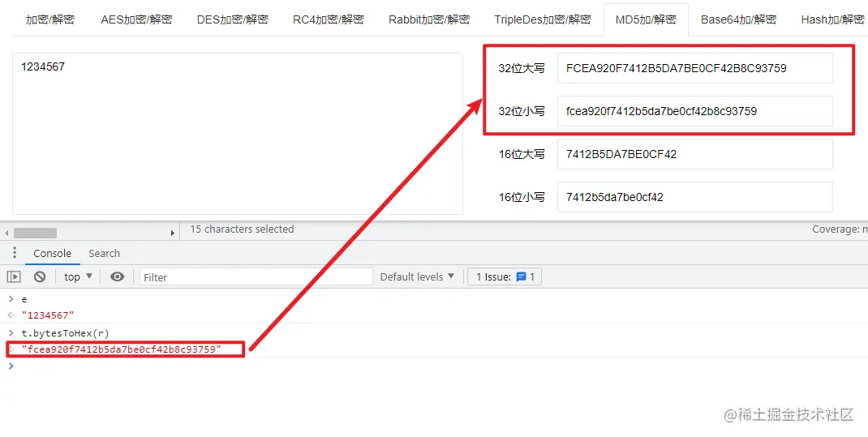
Task: Click the 16位大写 MD5 result field
Action: [694, 154]
